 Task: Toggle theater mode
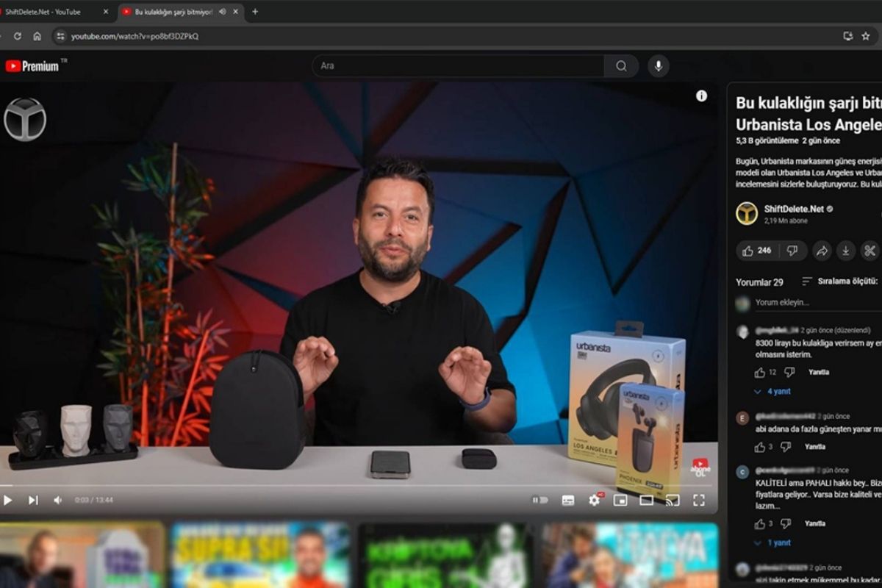(647, 500)
